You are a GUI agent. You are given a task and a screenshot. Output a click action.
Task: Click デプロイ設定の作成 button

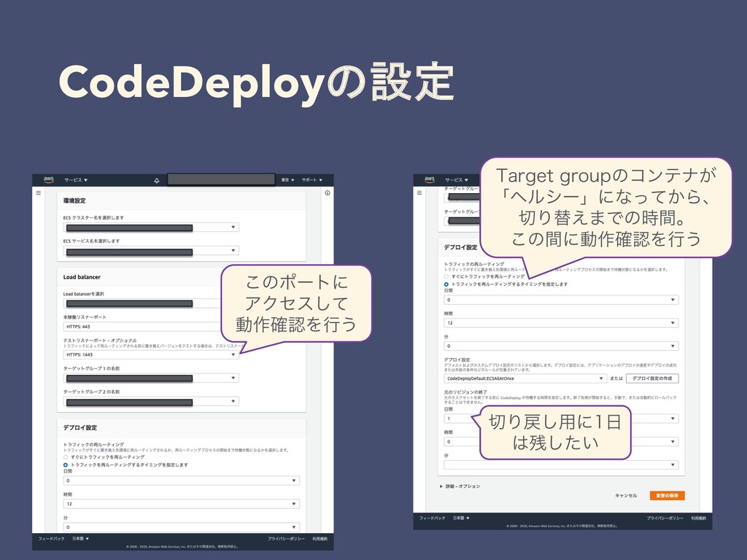pos(652,378)
